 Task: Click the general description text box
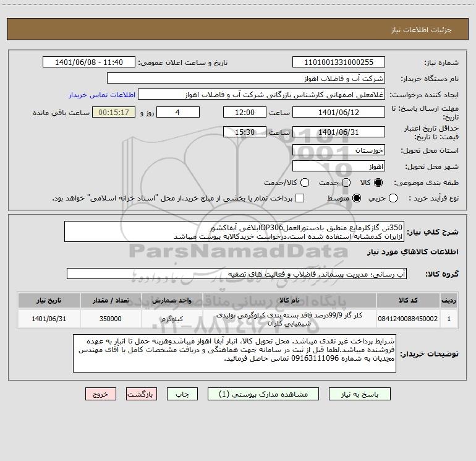point(234,231)
